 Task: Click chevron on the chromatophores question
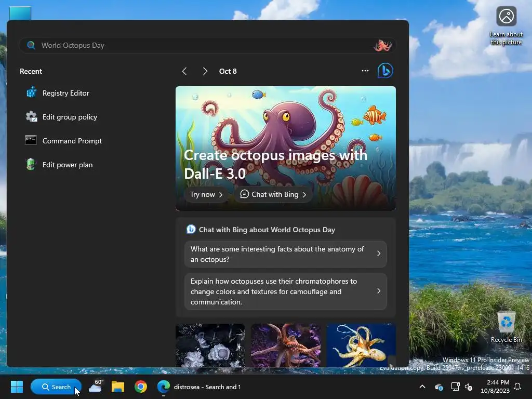(379, 291)
